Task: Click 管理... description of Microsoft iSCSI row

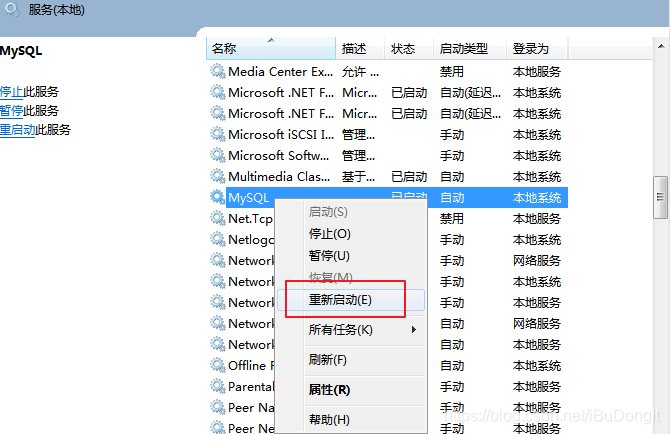Action: coord(359,135)
